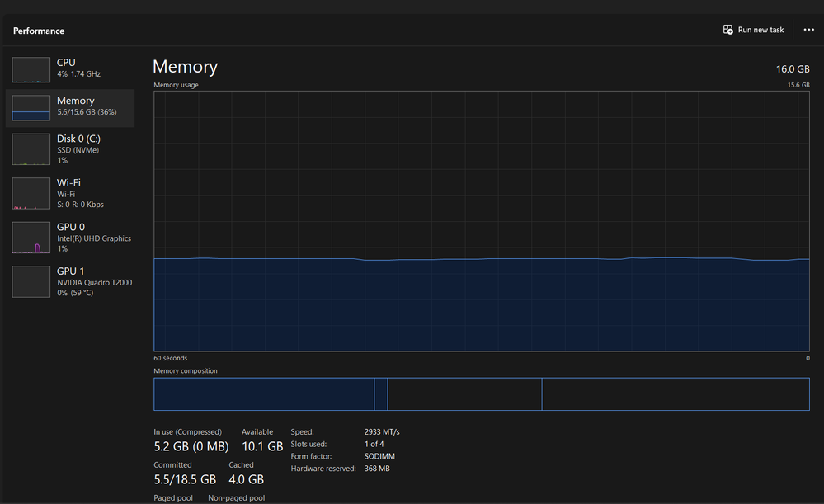Click the 16.0 GB total memory value

(793, 68)
